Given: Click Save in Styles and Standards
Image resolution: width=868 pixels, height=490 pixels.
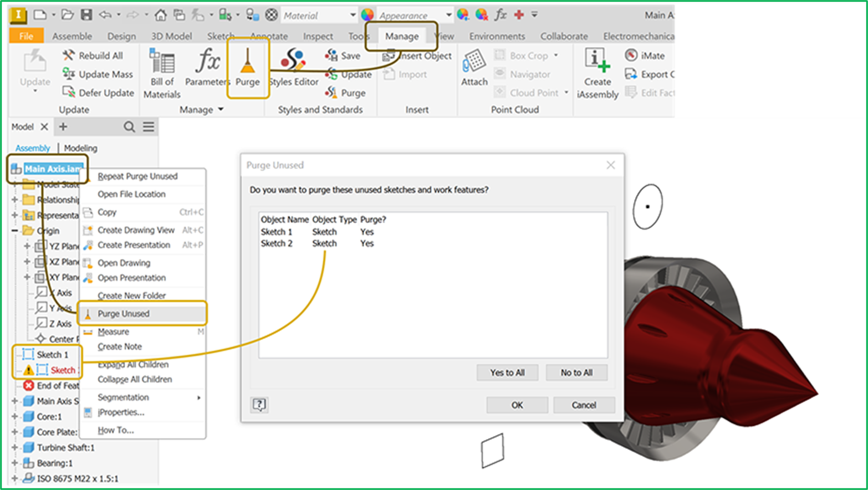Looking at the screenshot, I should tap(343, 55).
